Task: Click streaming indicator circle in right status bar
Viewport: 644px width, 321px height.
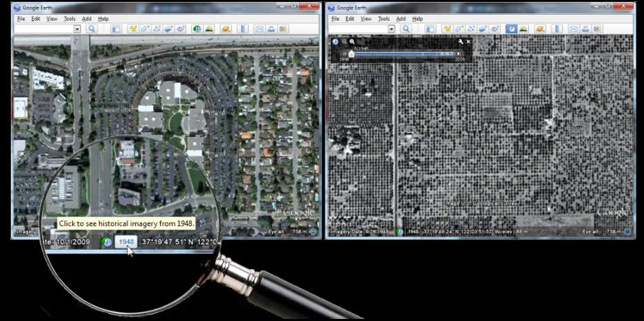Action: click(627, 232)
